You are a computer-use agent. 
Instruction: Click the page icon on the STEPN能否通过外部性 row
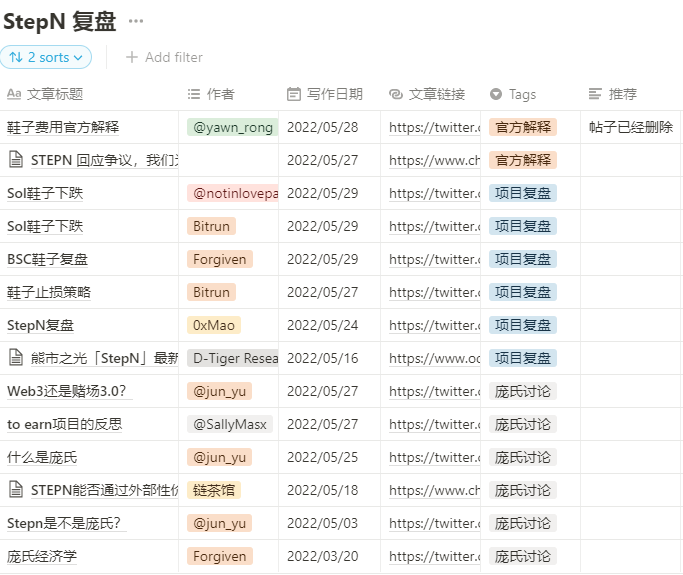click(x=16, y=490)
